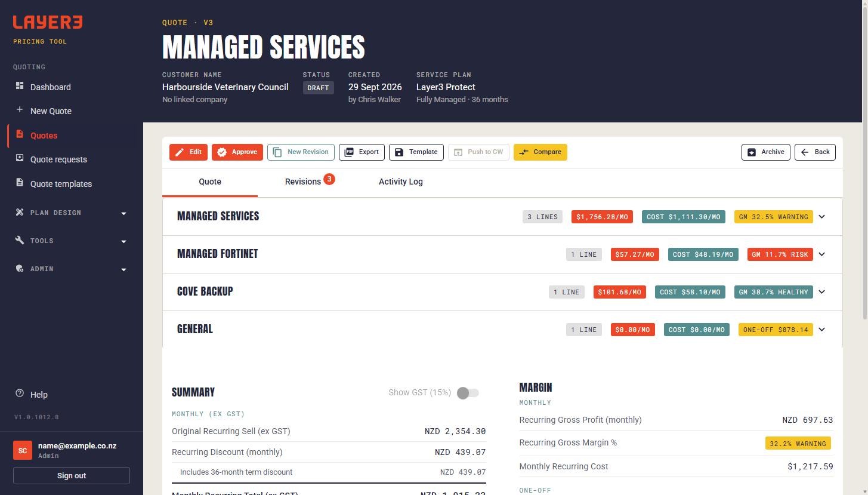Click the 32.2% WARNING margin badge
This screenshot has width=868, height=495.
pyautogui.click(x=798, y=444)
